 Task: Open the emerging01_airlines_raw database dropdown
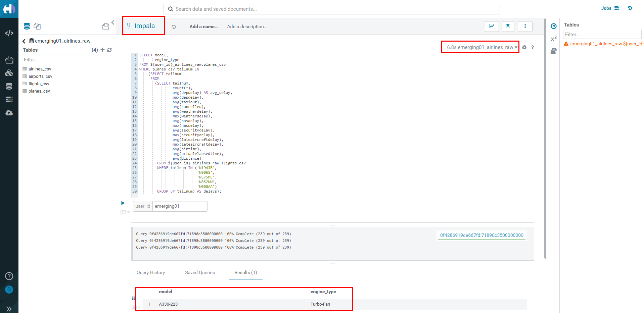(x=487, y=47)
